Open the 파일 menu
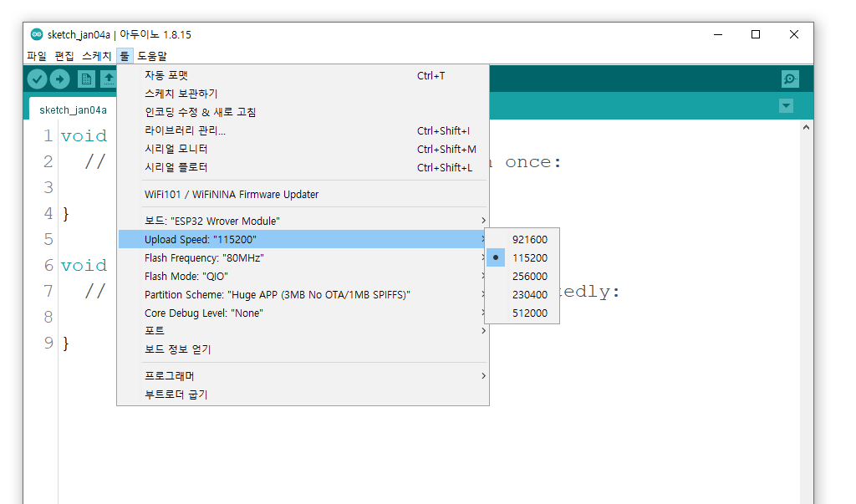This screenshot has width=856, height=504. click(x=37, y=56)
